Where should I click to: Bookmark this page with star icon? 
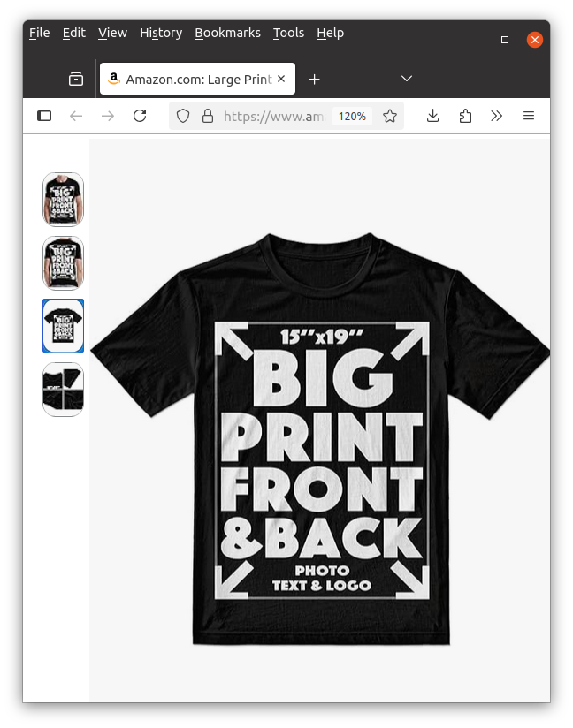390,116
